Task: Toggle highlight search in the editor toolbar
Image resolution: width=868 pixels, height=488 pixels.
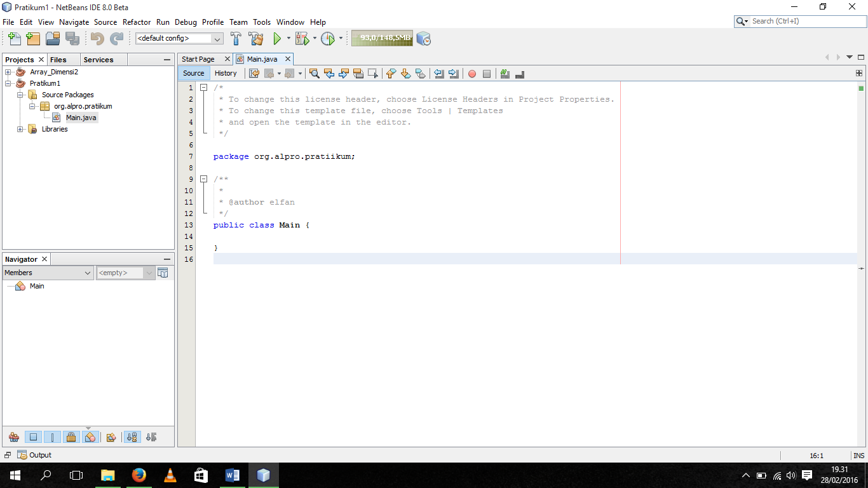Action: point(358,74)
